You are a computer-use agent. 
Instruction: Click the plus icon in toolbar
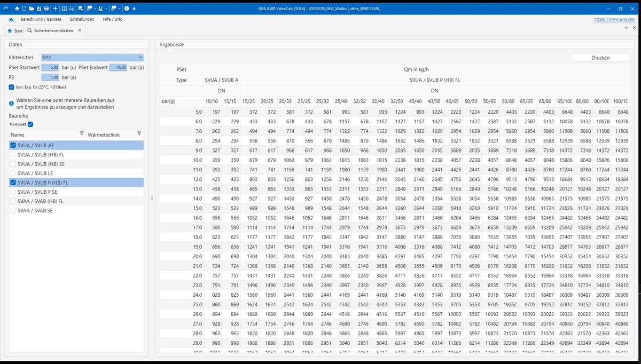(x=56, y=9)
